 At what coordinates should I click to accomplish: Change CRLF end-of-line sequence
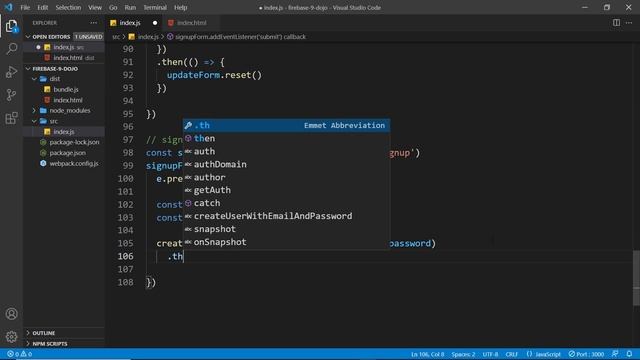point(511,354)
